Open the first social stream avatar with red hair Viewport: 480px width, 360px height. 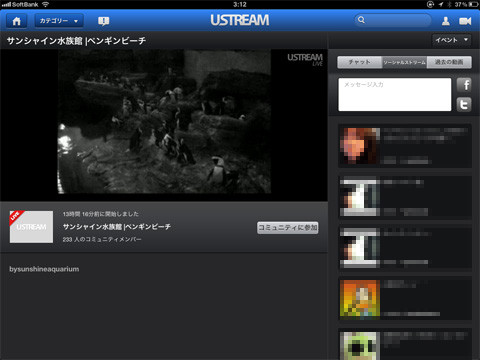tap(360, 146)
